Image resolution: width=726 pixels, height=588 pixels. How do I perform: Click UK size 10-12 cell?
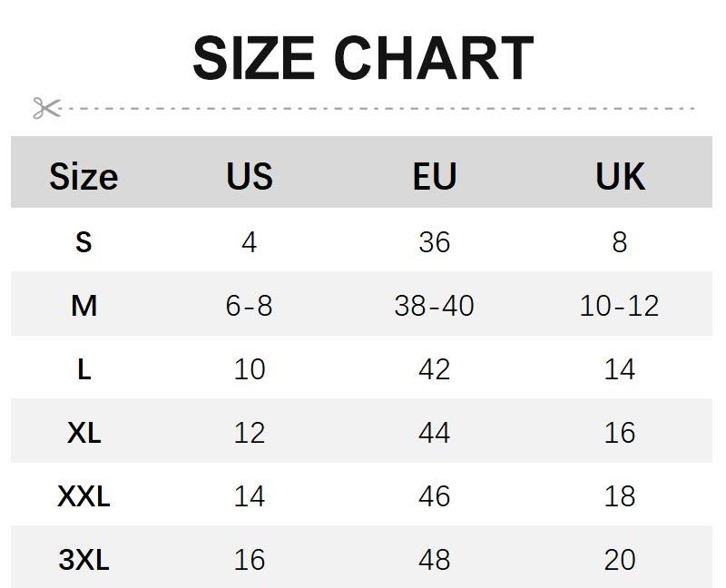tap(620, 306)
